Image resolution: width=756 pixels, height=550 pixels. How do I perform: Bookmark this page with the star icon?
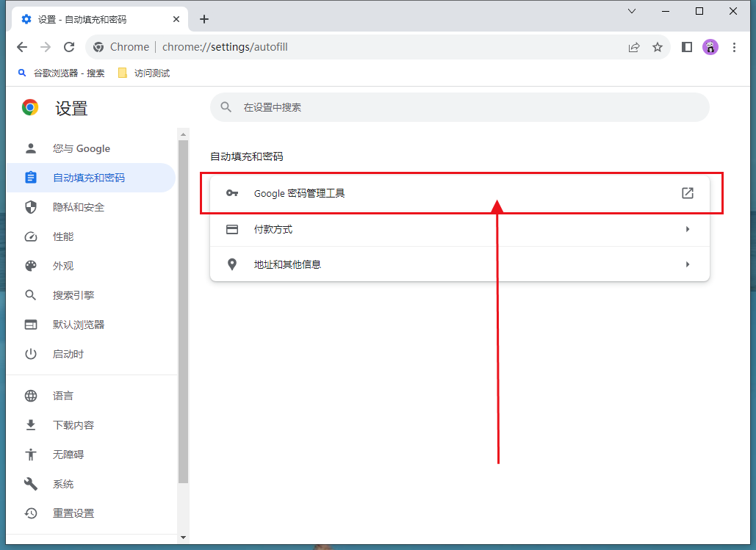pos(657,47)
